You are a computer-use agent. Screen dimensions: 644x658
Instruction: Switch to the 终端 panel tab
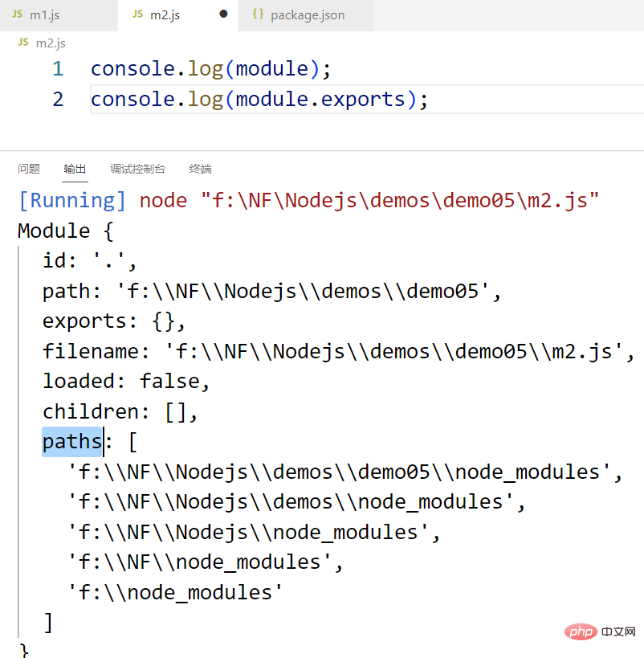pyautogui.click(x=200, y=169)
